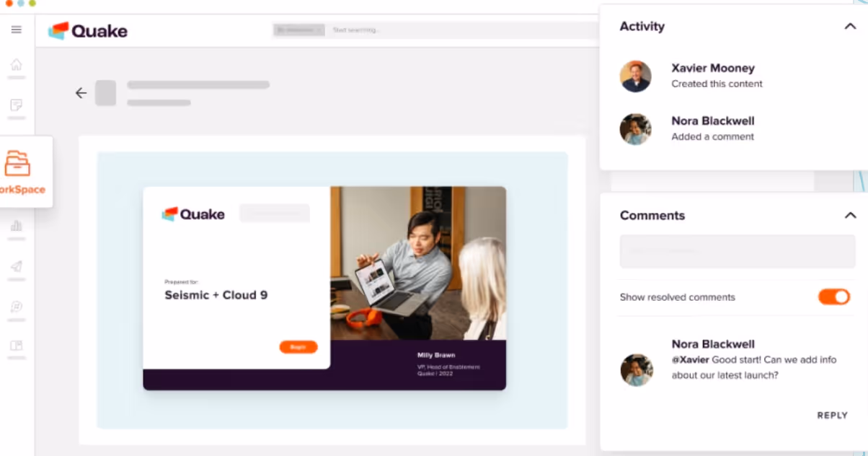This screenshot has height=456, width=868.
Task: Click 'Created this content' text
Action: tap(717, 84)
